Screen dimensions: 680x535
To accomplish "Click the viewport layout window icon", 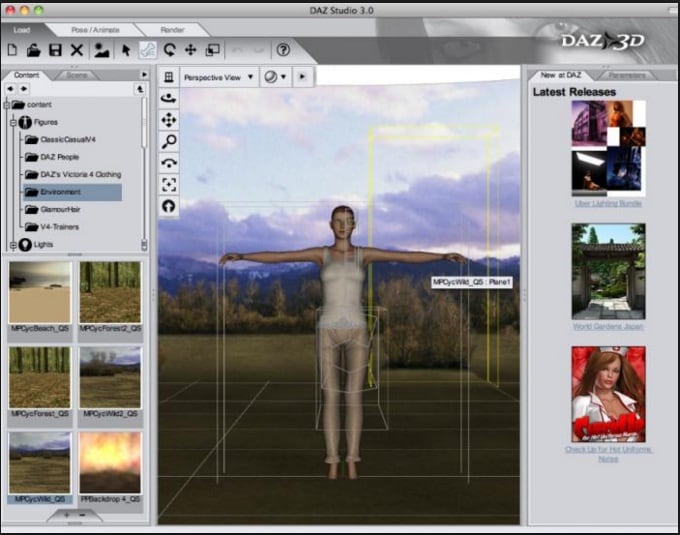I will point(169,77).
